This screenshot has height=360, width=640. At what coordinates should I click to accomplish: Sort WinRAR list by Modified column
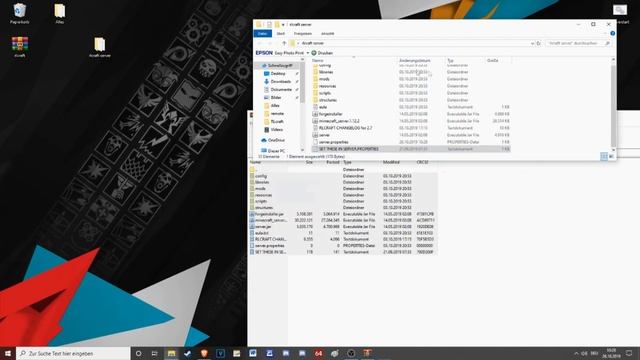(x=391, y=162)
